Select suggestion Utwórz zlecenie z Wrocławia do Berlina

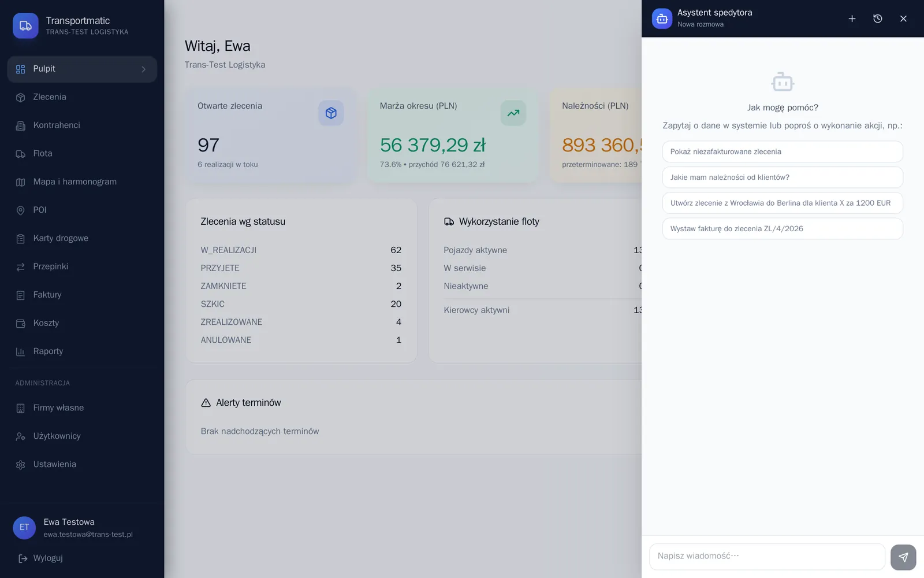[x=783, y=203]
